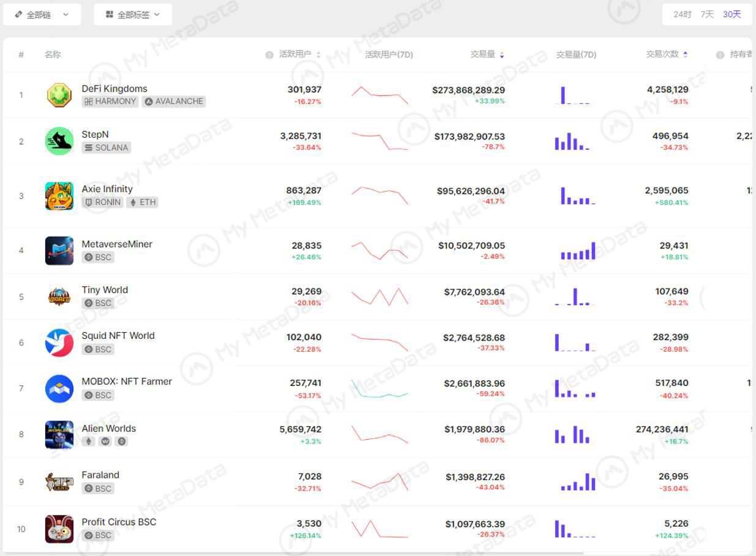Click the $273,868,289.29 volume value
Image resolution: width=756 pixels, height=556 pixels.
pos(468,90)
